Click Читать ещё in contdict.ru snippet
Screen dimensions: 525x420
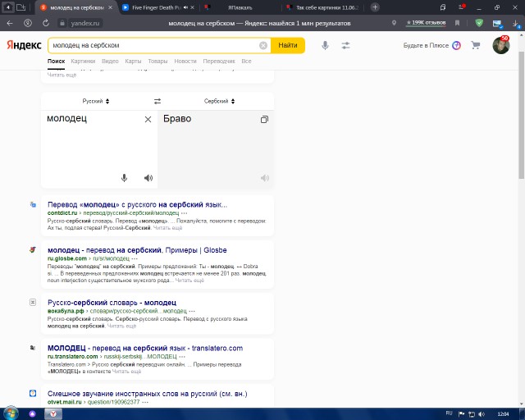(x=167, y=228)
